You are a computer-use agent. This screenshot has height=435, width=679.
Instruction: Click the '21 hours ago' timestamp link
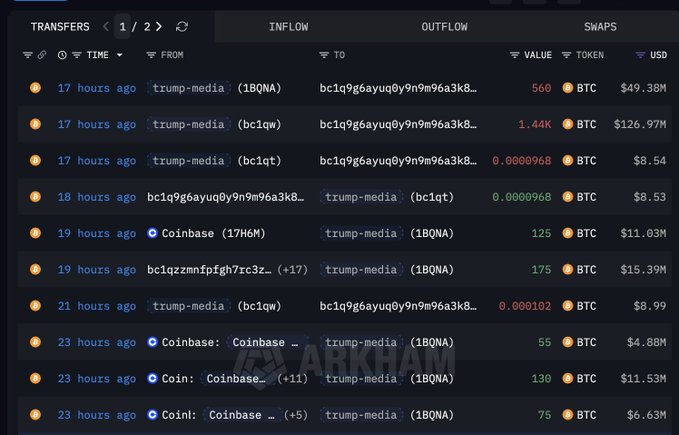click(97, 306)
